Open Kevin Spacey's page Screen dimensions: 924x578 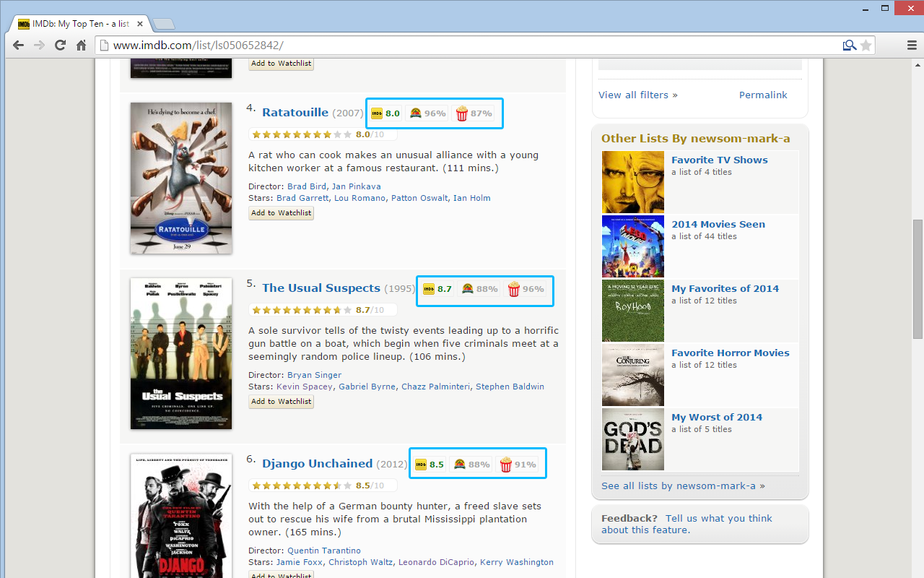(x=305, y=387)
